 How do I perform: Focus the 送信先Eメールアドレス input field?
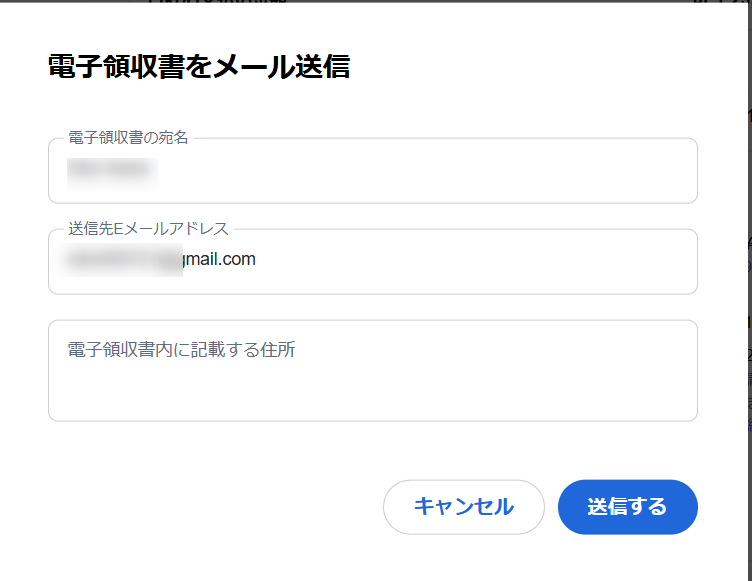[x=450, y=262]
